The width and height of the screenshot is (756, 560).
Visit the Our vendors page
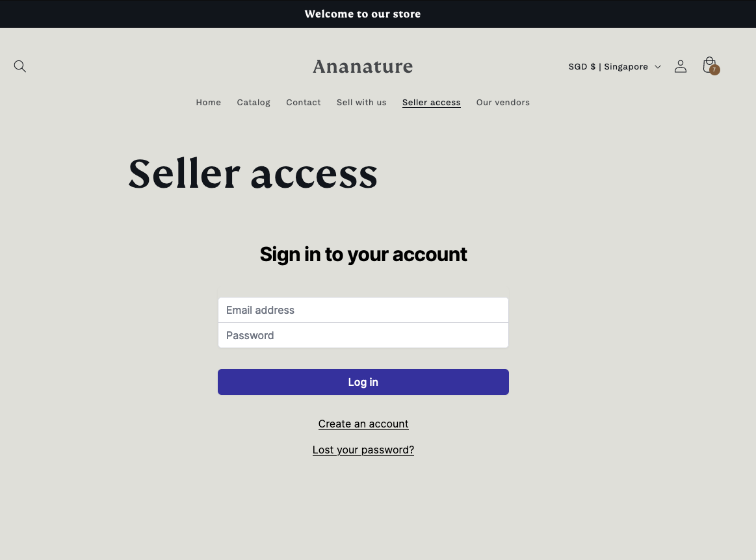[x=502, y=102]
